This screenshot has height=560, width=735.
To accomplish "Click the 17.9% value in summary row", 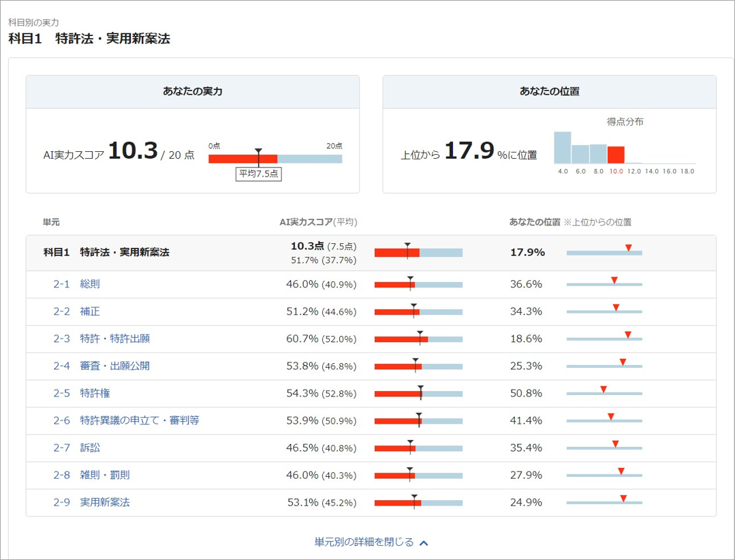I will coord(527,252).
